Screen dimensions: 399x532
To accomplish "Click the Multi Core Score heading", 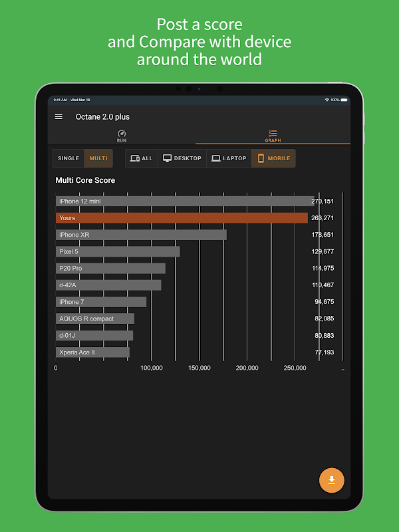I will click(x=85, y=180).
